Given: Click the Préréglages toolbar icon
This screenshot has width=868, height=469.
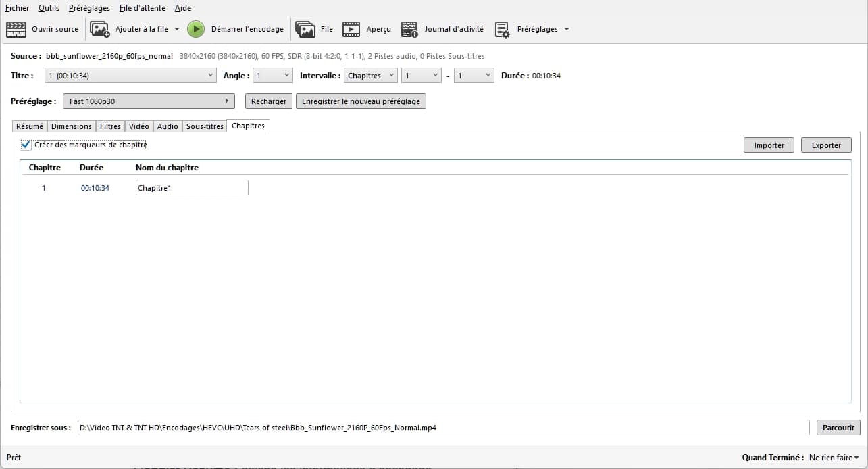Looking at the screenshot, I should click(502, 29).
